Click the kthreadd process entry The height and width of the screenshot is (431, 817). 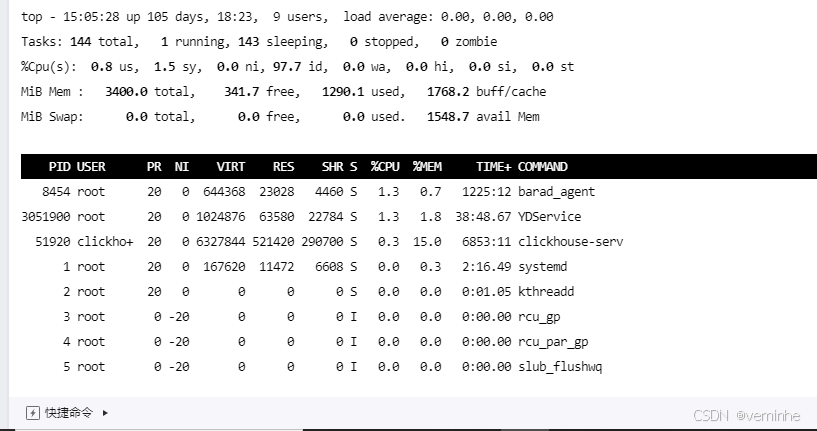point(546,292)
